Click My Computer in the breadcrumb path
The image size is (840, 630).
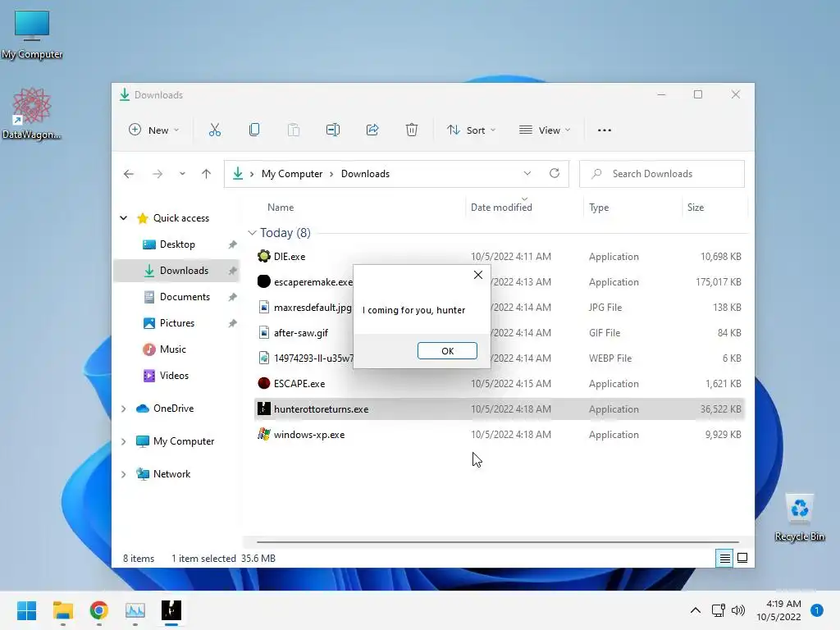click(x=292, y=174)
